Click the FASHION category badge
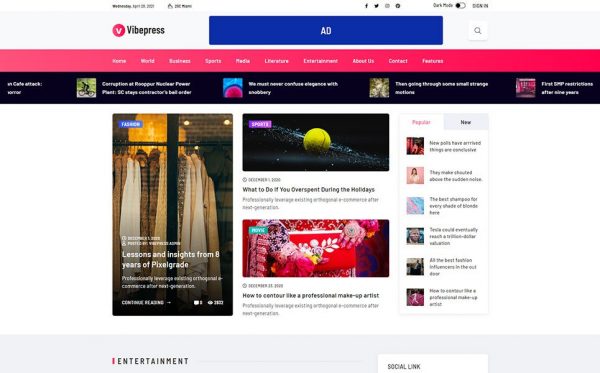Screen dimensions: 600x373 [x=130, y=124]
